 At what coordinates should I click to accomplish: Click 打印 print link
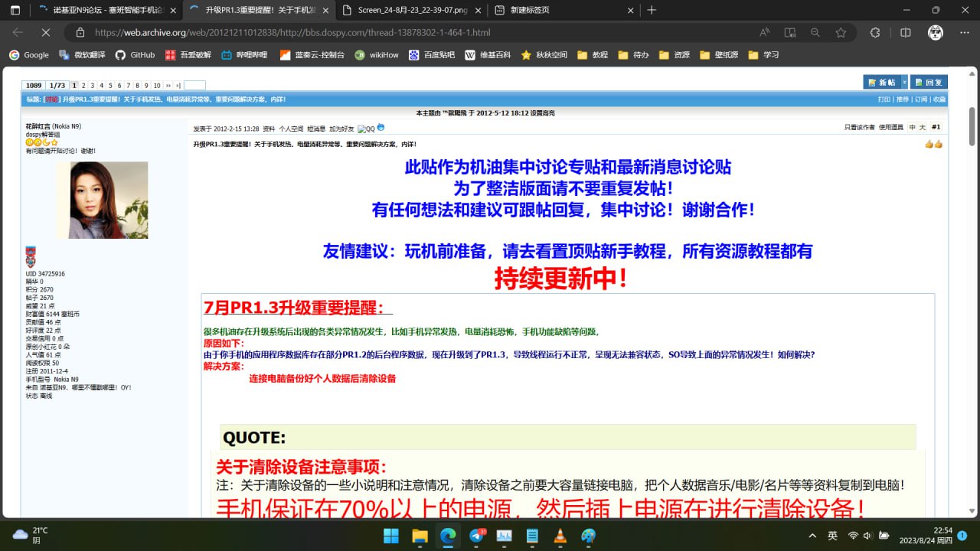pyautogui.click(x=884, y=99)
